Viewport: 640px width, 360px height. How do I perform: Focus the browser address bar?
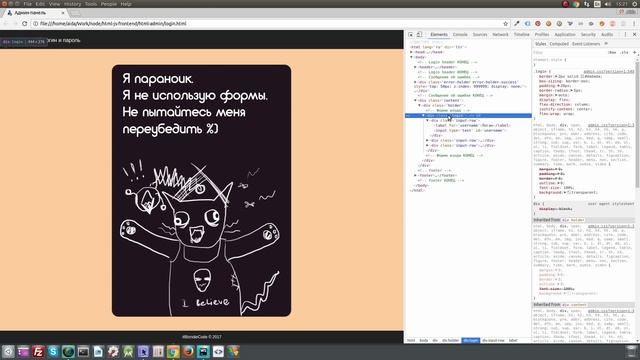[269, 24]
